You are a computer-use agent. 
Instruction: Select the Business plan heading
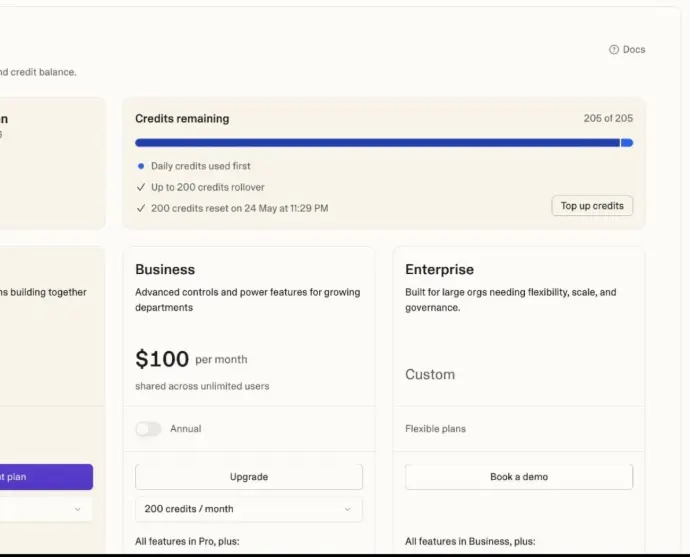pos(165,270)
